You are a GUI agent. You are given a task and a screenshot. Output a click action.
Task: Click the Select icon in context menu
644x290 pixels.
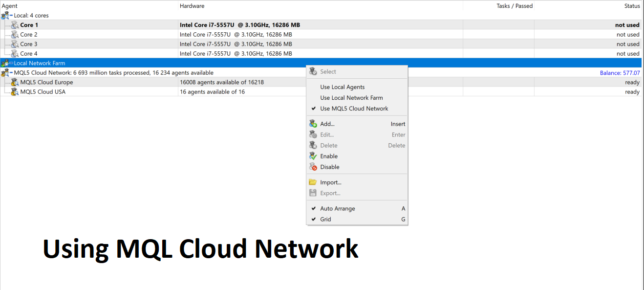pos(313,71)
